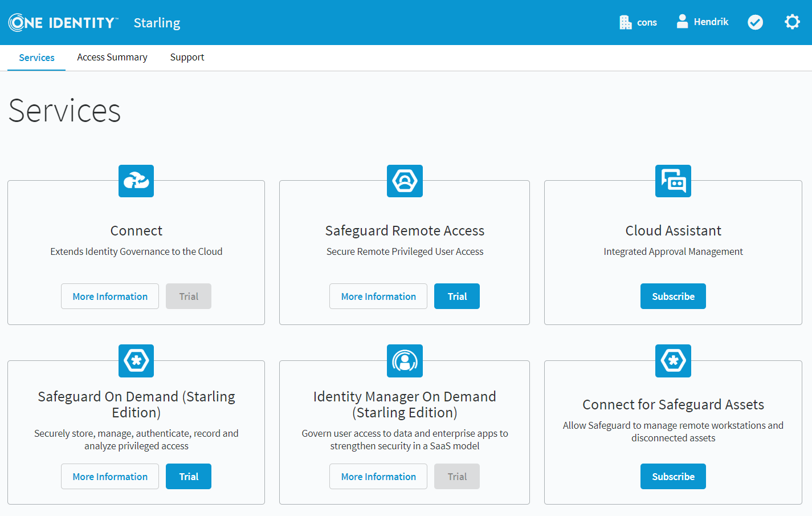Click 'Extends Identity Governance to the Cloud' text
Viewport: 812px width, 516px height.
(x=136, y=251)
